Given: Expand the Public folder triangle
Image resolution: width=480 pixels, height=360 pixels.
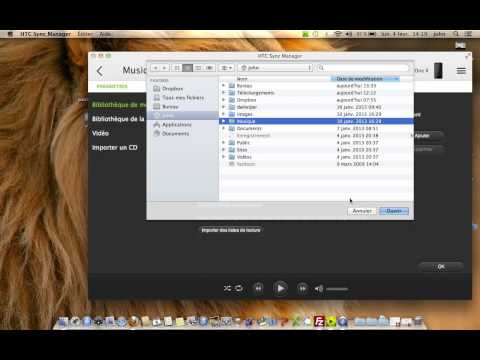Looking at the screenshot, I should coord(224,142).
